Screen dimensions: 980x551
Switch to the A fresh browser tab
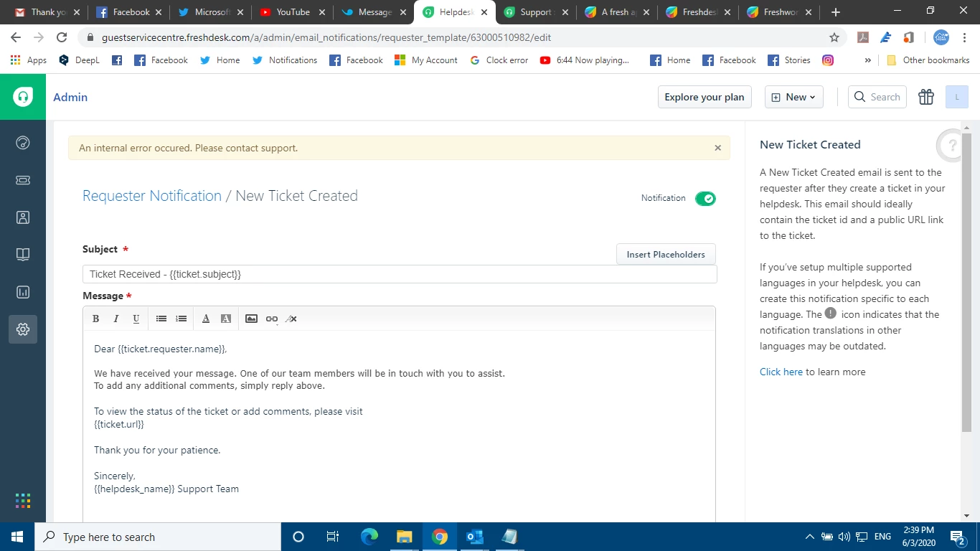617,12
